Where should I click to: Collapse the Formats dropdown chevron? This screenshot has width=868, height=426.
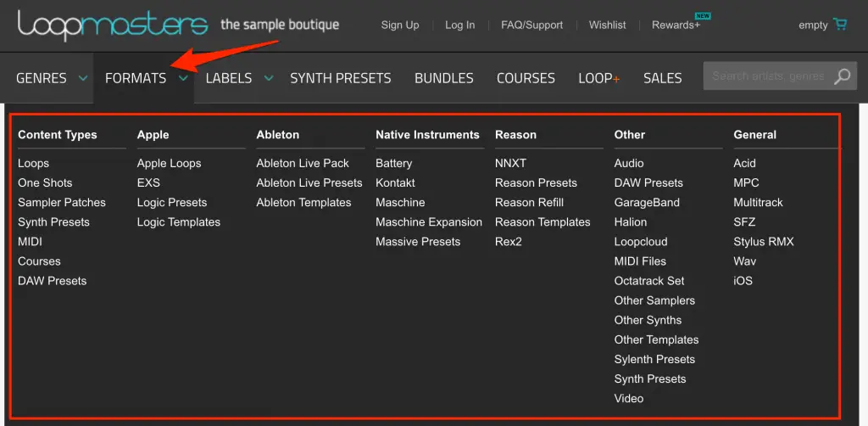[x=183, y=78]
